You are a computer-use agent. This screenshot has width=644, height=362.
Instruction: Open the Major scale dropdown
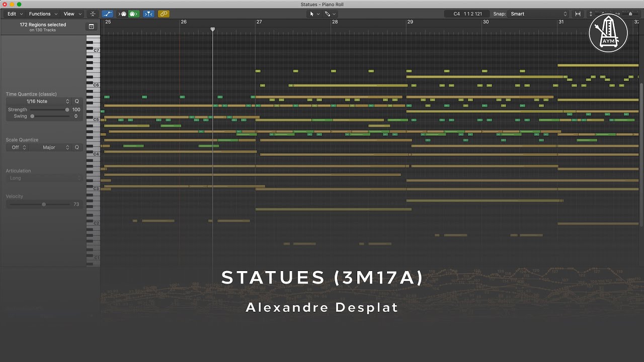(x=50, y=147)
